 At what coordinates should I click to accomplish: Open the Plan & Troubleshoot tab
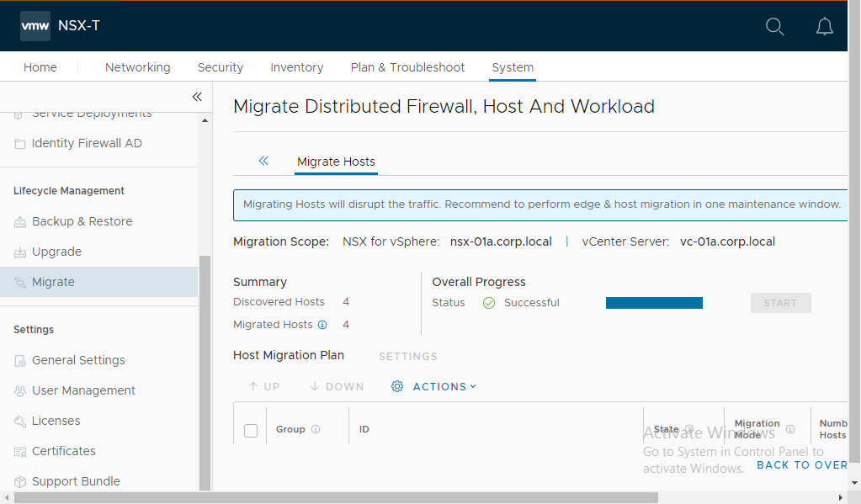(x=407, y=67)
